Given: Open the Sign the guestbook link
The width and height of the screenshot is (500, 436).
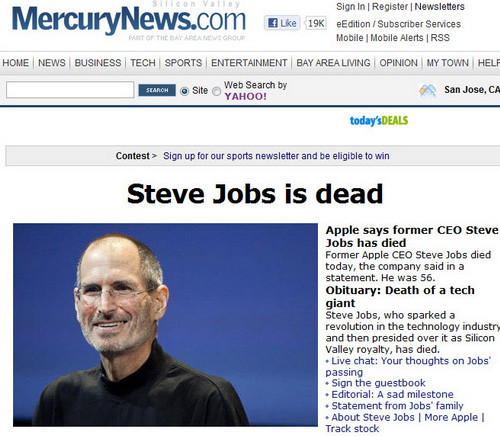Looking at the screenshot, I should (x=378, y=383).
